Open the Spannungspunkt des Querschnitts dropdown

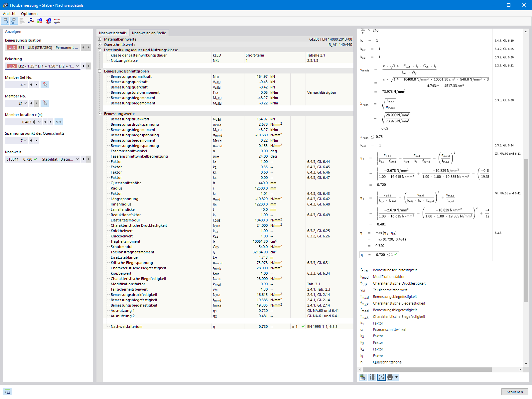[x=25, y=140]
